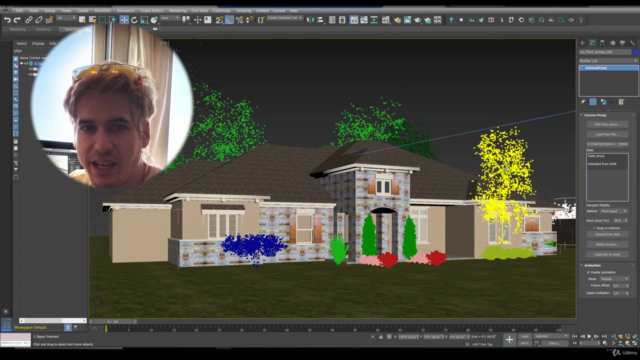The width and height of the screenshot is (640, 360).
Task: Open the Create panel plus tab
Action: click(582, 43)
